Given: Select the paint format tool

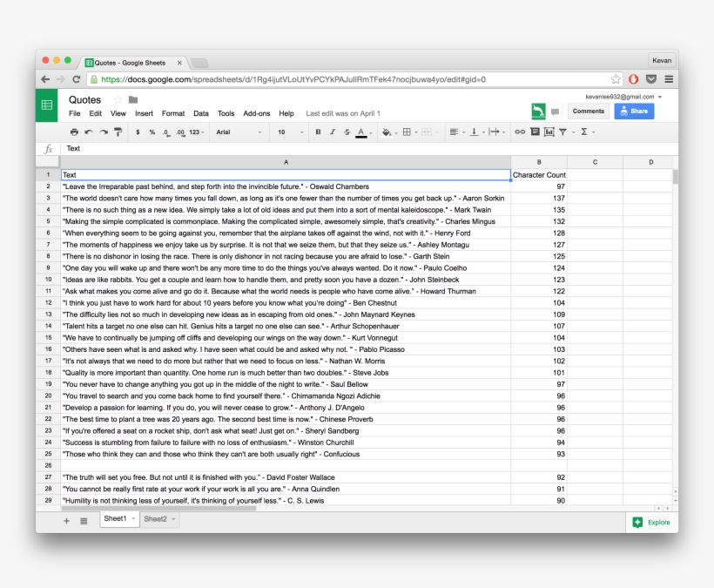Looking at the screenshot, I should click(x=118, y=132).
